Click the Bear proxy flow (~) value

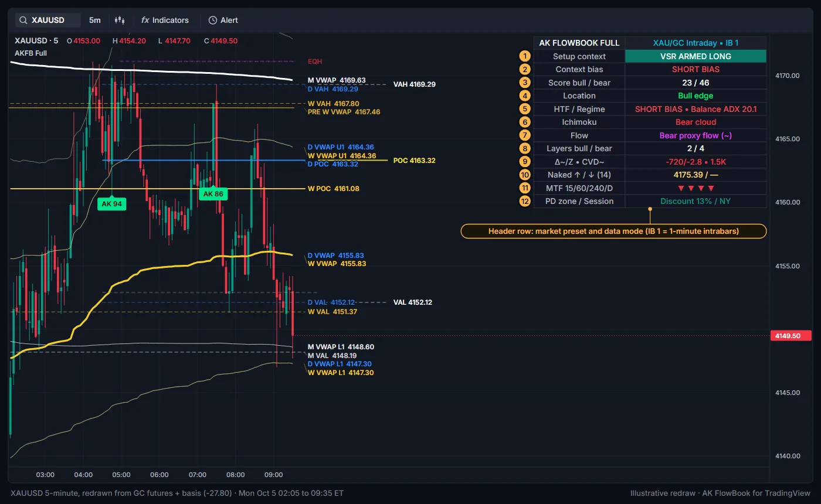click(x=696, y=135)
